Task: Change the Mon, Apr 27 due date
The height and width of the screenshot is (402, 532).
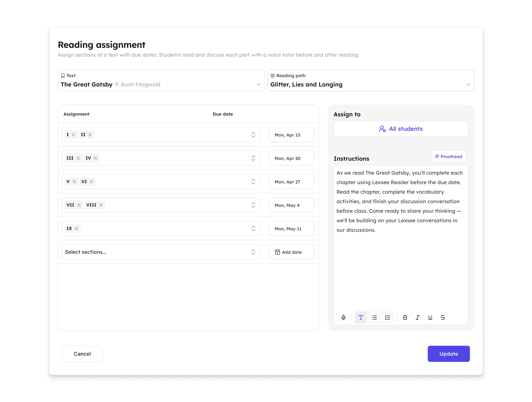Action: pos(291,182)
